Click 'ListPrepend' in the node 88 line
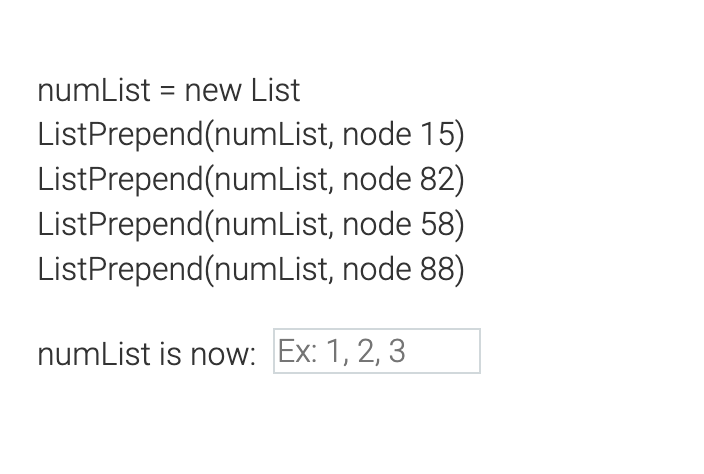The width and height of the screenshot is (704, 474). (x=121, y=270)
